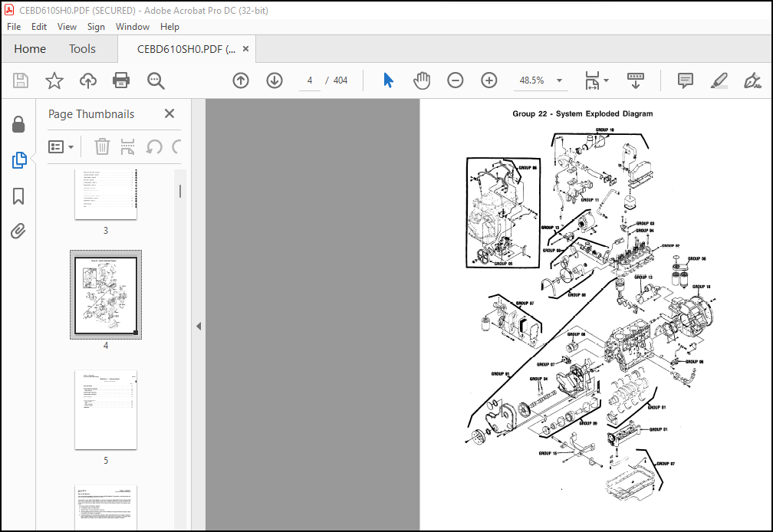Open the Edit menu
The width and height of the screenshot is (773, 532).
[x=39, y=27]
